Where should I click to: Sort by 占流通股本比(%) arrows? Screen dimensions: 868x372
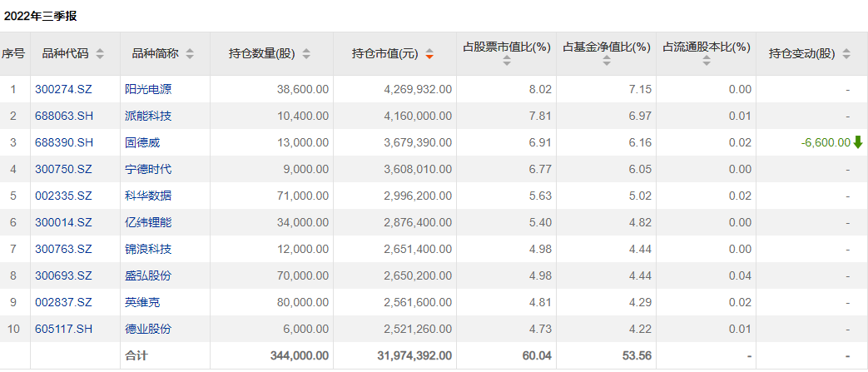pyautogui.click(x=707, y=61)
